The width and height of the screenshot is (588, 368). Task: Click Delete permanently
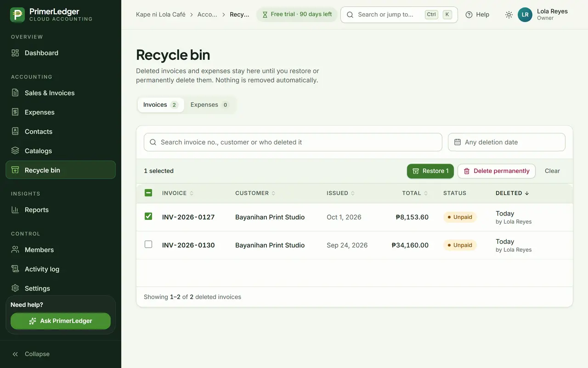[497, 171]
